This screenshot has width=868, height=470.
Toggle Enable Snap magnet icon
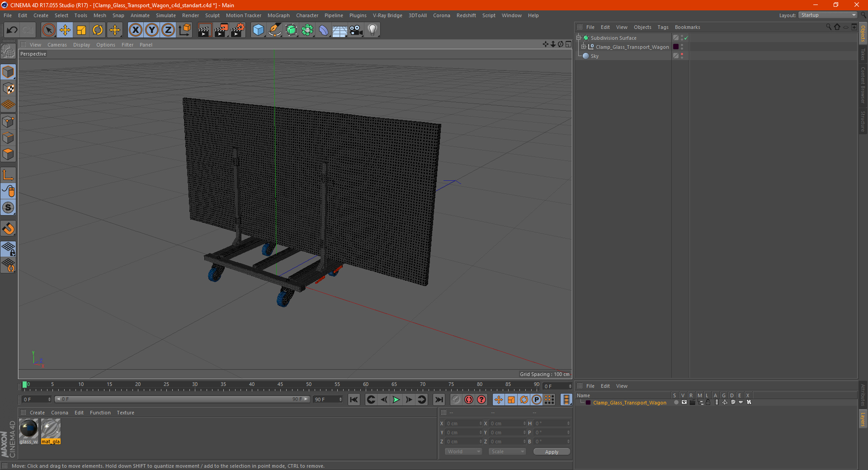pyautogui.click(x=8, y=229)
